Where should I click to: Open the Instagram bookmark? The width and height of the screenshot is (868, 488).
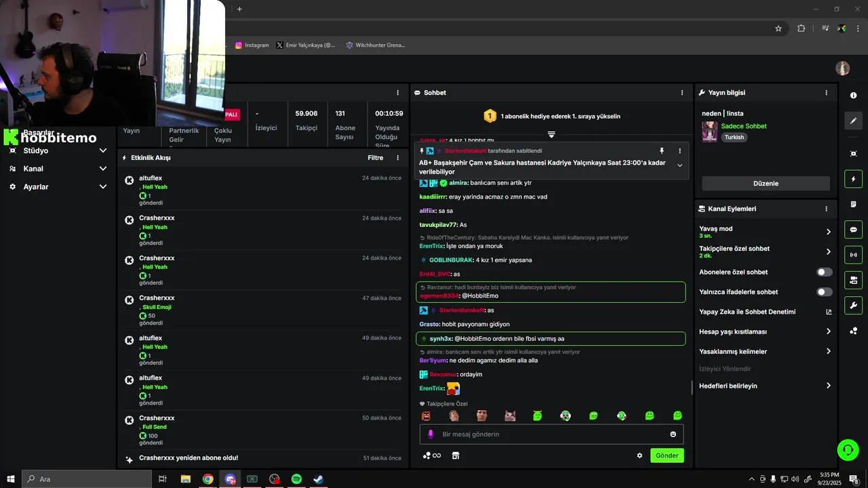click(x=252, y=45)
